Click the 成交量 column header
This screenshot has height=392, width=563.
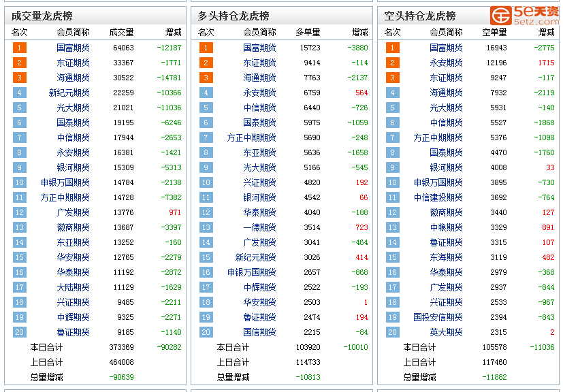pos(121,32)
